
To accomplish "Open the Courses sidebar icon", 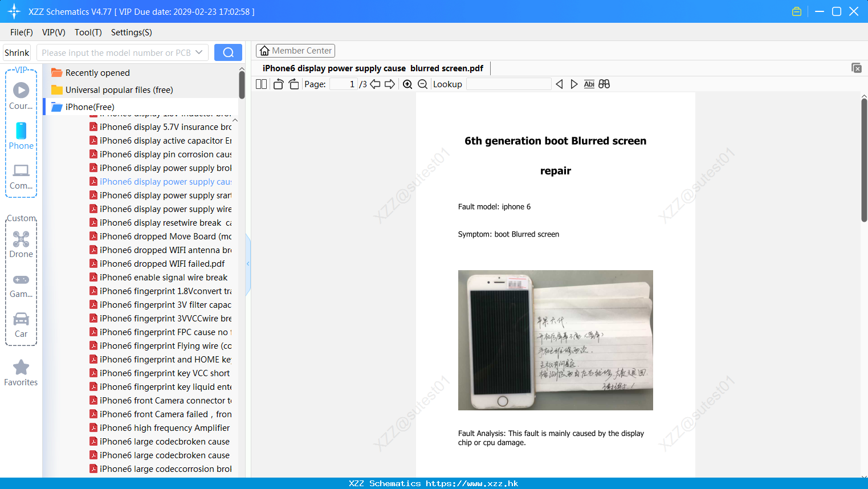I will coord(21,96).
